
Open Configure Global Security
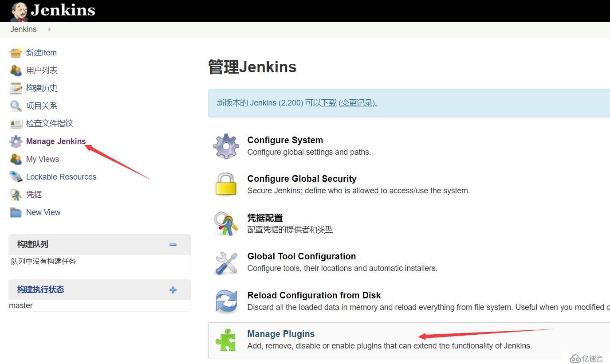tap(302, 179)
